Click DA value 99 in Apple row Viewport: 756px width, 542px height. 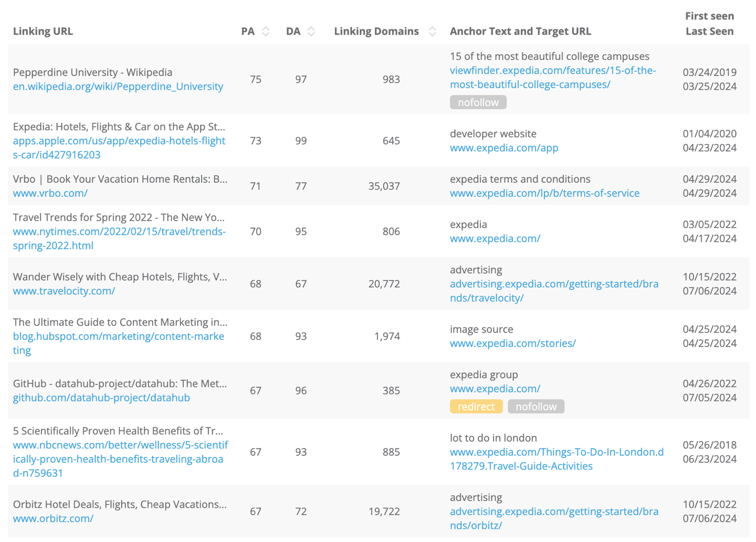pos(301,140)
